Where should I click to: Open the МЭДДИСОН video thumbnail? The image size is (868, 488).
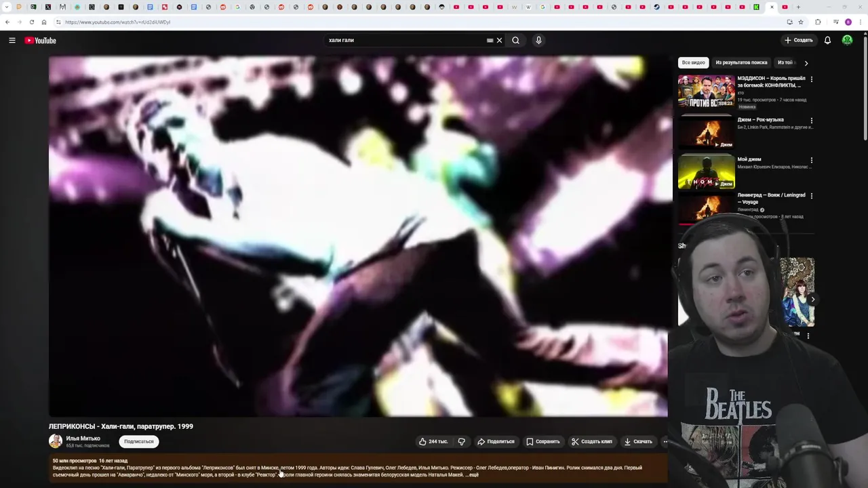coord(706,91)
